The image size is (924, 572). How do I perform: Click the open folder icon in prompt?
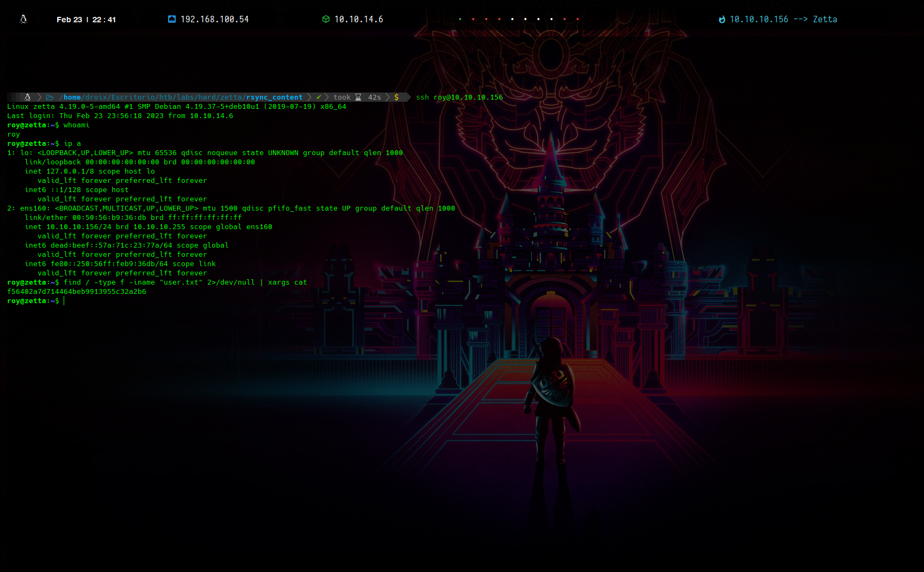(49, 97)
